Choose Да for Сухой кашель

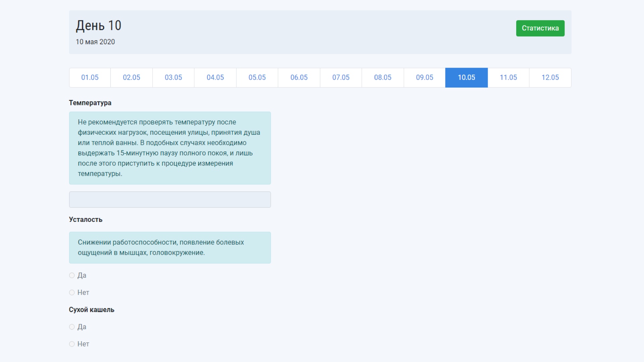point(72,327)
